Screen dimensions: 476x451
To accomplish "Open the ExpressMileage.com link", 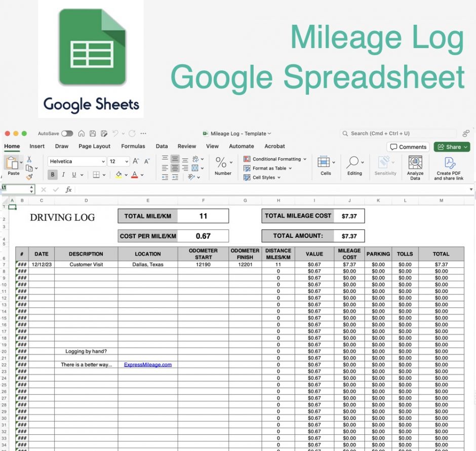I will (148, 364).
